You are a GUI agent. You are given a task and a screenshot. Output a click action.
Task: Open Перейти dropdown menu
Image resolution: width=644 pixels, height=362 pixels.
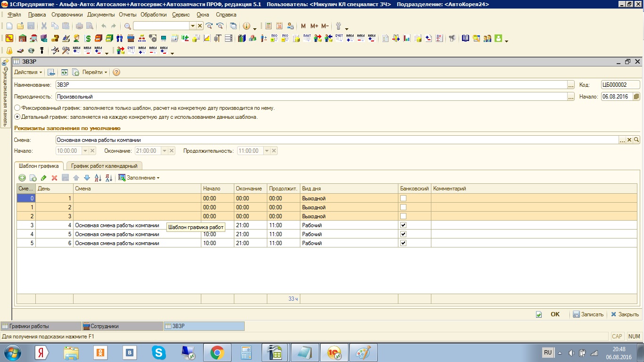pyautogui.click(x=95, y=72)
